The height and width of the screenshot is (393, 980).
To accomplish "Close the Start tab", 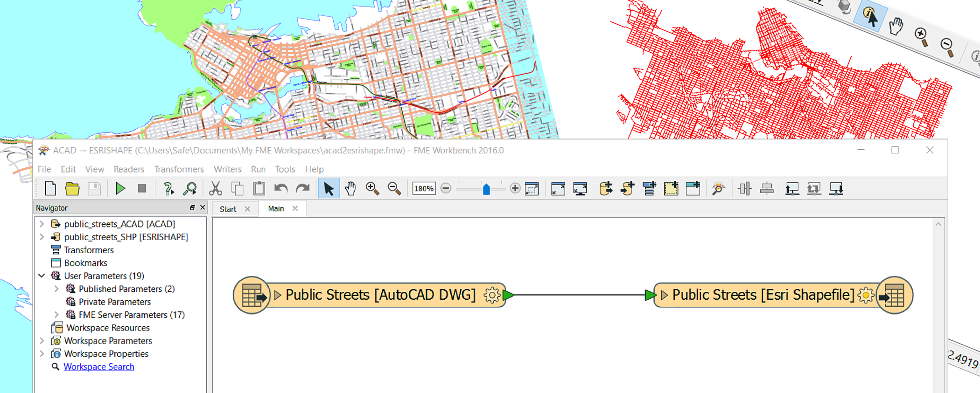I will tap(248, 209).
